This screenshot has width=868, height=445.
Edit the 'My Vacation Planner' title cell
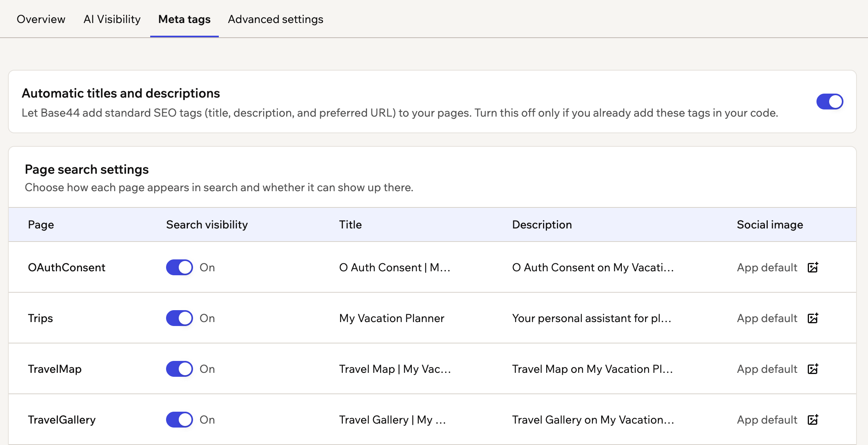(392, 318)
